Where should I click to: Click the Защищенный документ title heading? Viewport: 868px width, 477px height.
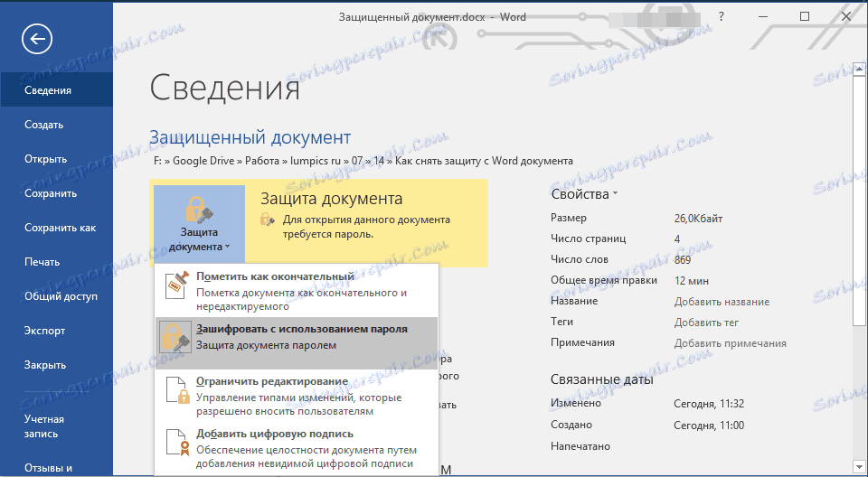tap(250, 137)
